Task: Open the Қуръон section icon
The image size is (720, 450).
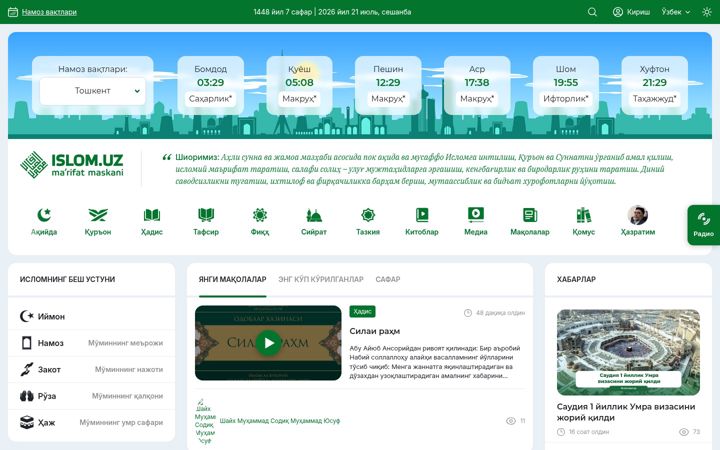Action: click(x=98, y=215)
